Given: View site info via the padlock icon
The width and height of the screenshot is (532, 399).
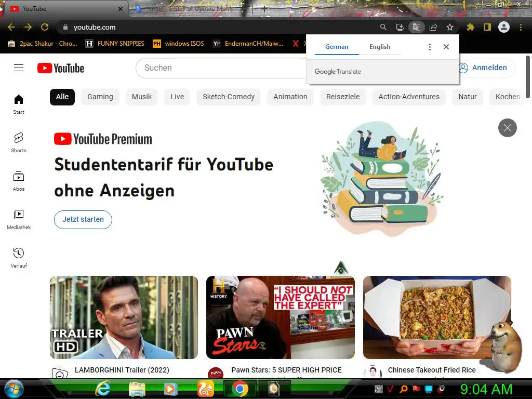Looking at the screenshot, I should pyautogui.click(x=65, y=27).
